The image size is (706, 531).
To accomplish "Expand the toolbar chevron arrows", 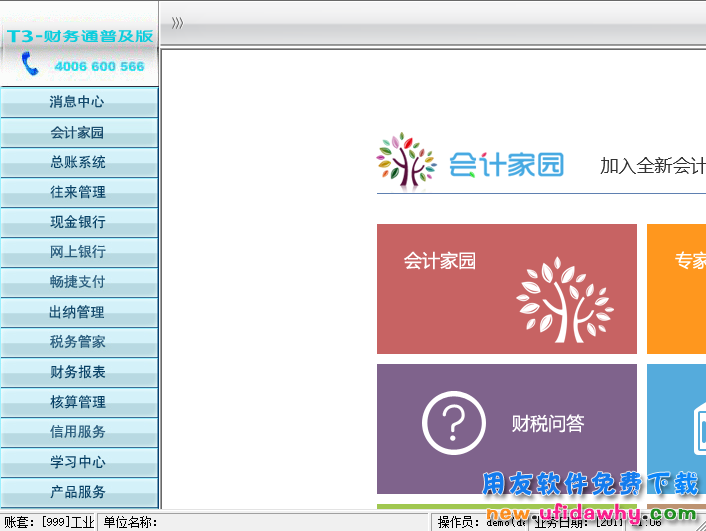I will point(177,23).
